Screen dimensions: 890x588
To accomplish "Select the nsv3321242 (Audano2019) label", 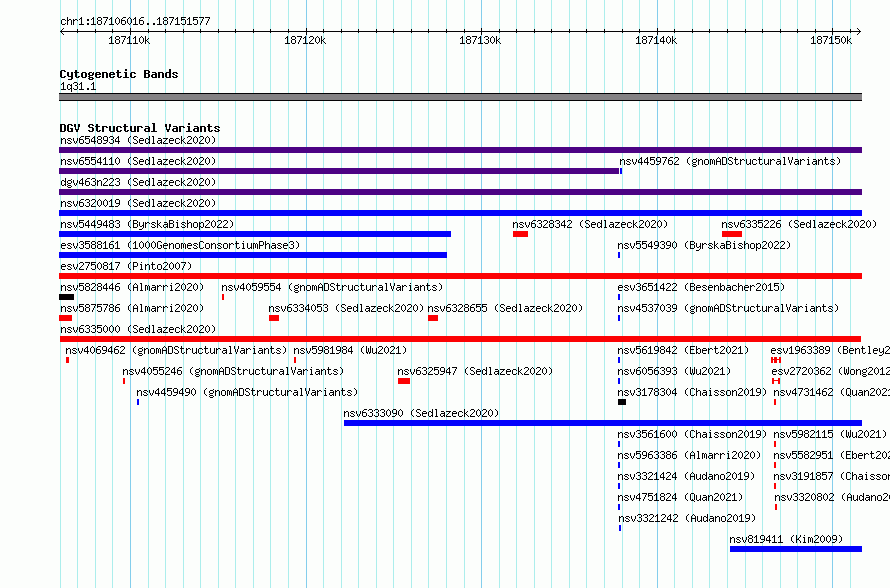I will tap(687, 518).
